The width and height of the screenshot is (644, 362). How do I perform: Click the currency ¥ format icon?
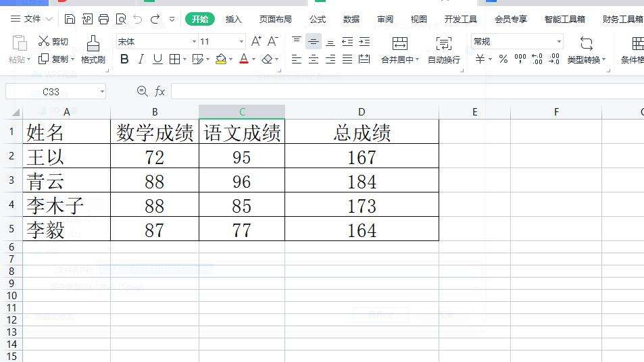pyautogui.click(x=480, y=59)
